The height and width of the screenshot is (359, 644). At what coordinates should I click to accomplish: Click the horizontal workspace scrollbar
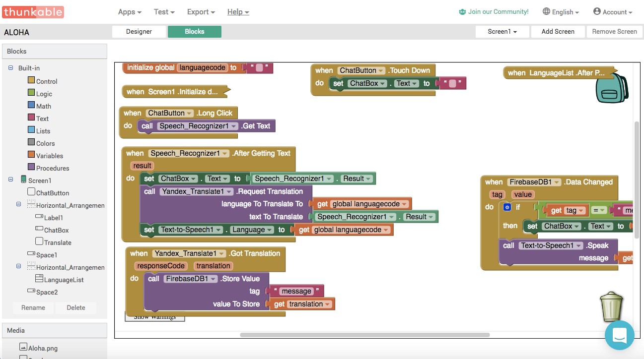[x=364, y=335]
